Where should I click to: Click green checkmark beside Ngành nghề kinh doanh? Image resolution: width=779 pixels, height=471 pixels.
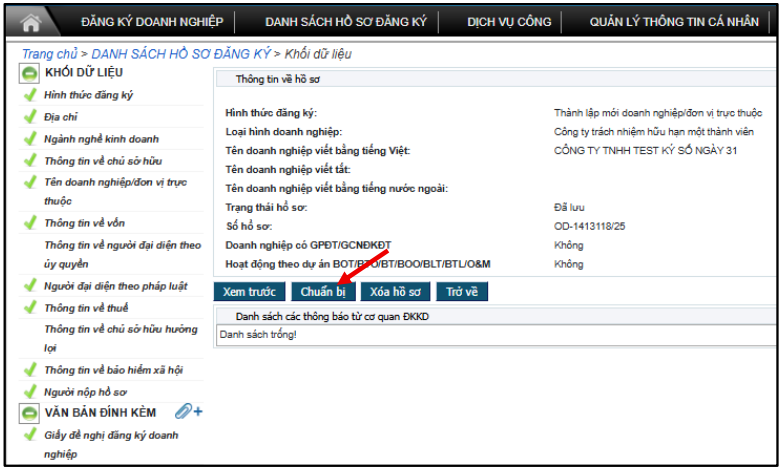[30, 138]
